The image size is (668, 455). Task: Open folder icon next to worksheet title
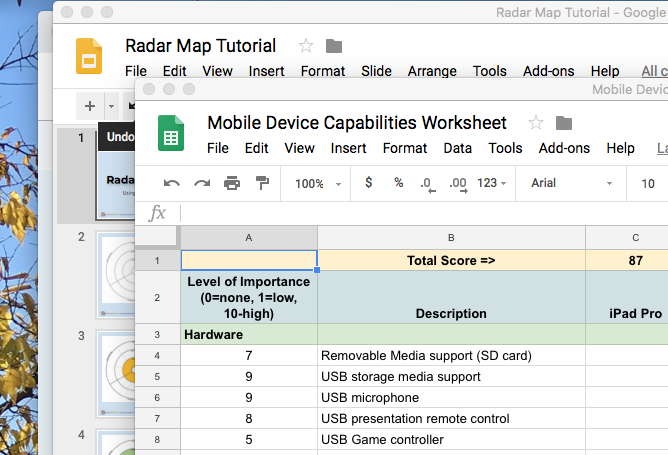coord(564,123)
